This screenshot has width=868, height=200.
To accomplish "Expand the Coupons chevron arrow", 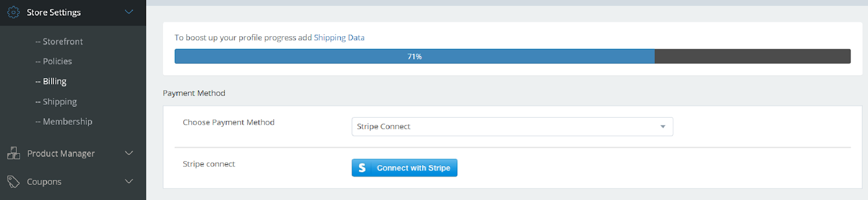I will tap(129, 181).
